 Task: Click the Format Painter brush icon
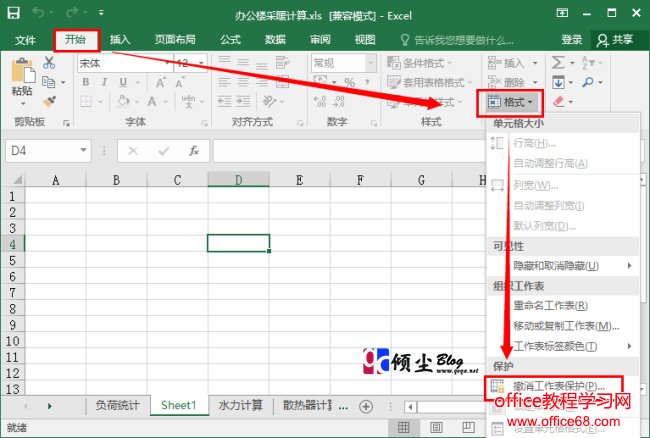click(x=49, y=101)
